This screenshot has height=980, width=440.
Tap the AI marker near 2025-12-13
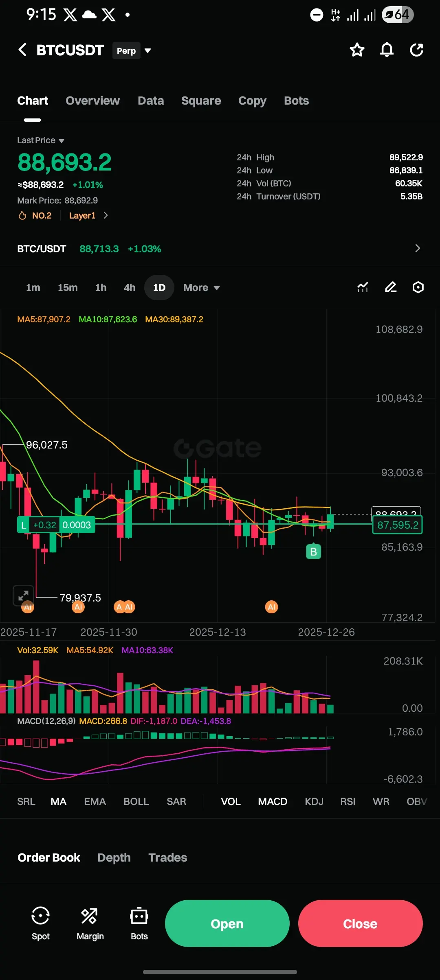272,607
